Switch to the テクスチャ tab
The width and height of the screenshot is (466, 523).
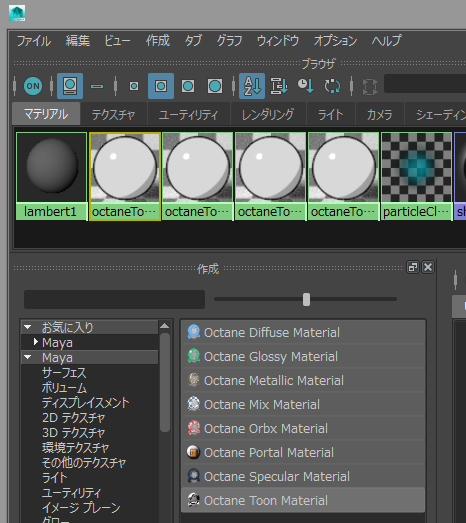(113, 115)
